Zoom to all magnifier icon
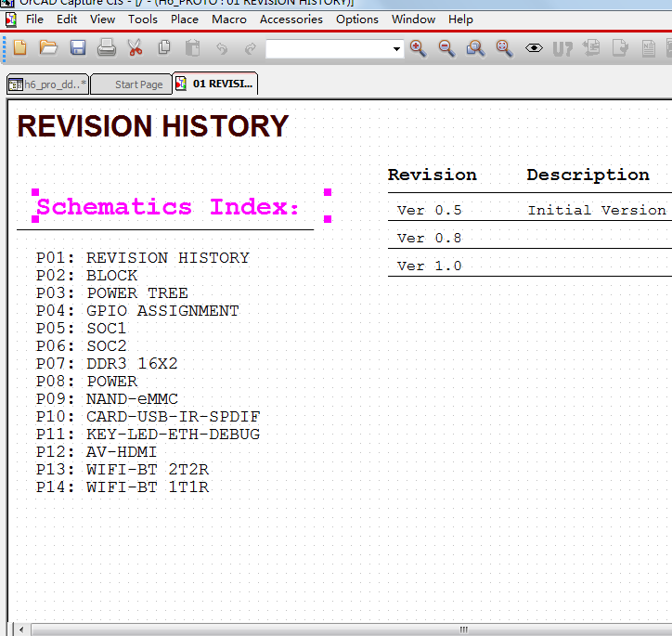The image size is (672, 636). [504, 48]
